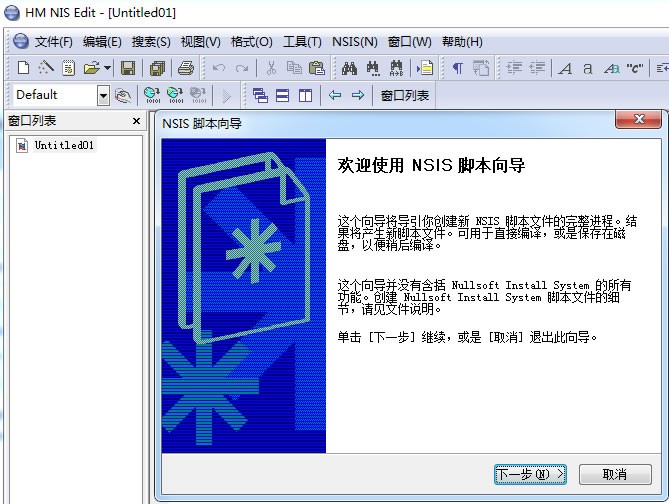Open the 工具(T) menu
The height and width of the screenshot is (504, 669).
click(x=302, y=42)
